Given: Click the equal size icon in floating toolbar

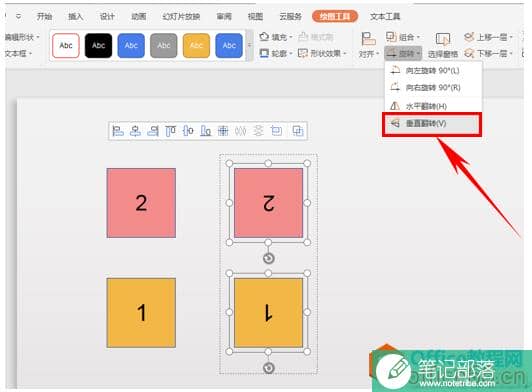Looking at the screenshot, I should pyautogui.click(x=277, y=131).
